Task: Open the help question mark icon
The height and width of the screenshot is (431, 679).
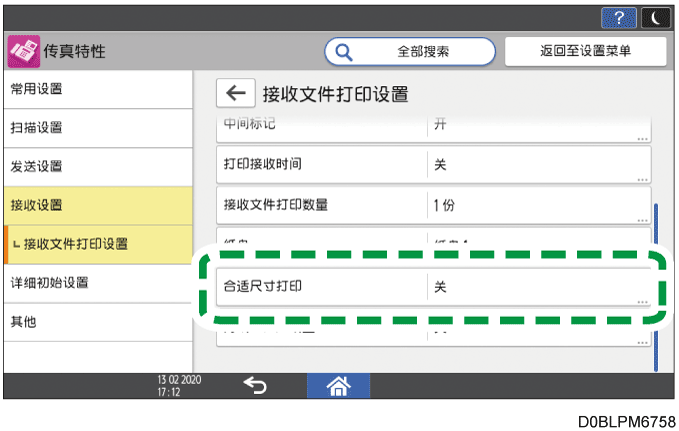Action: click(x=618, y=18)
